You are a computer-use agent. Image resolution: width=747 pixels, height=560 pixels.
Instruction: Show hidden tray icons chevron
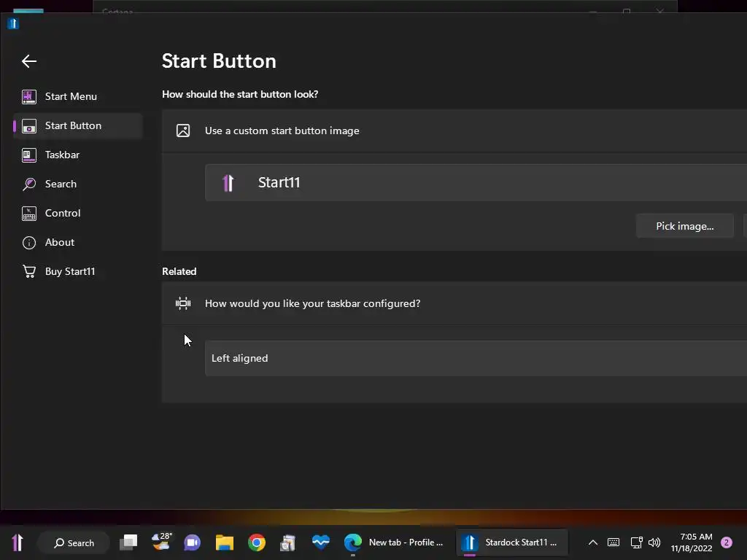tap(592, 542)
